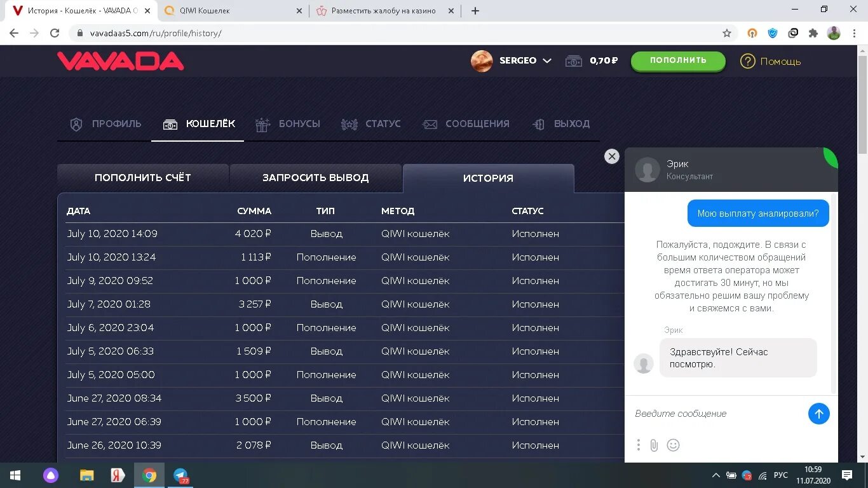Click the VAVADA logo
The height and width of the screenshot is (488, 868).
coord(121,61)
